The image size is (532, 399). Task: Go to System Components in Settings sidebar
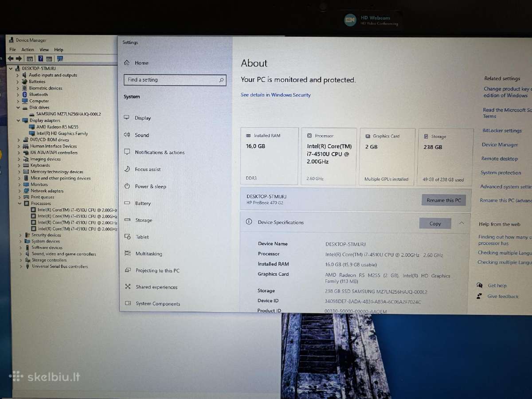[158, 304]
